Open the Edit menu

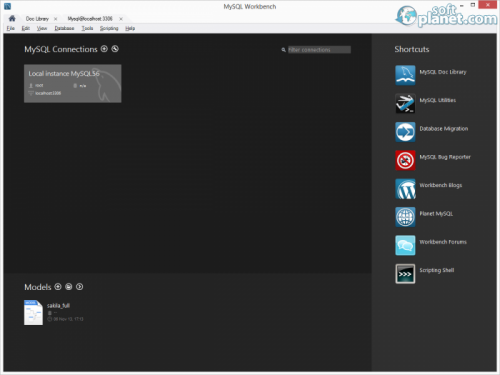26,28
